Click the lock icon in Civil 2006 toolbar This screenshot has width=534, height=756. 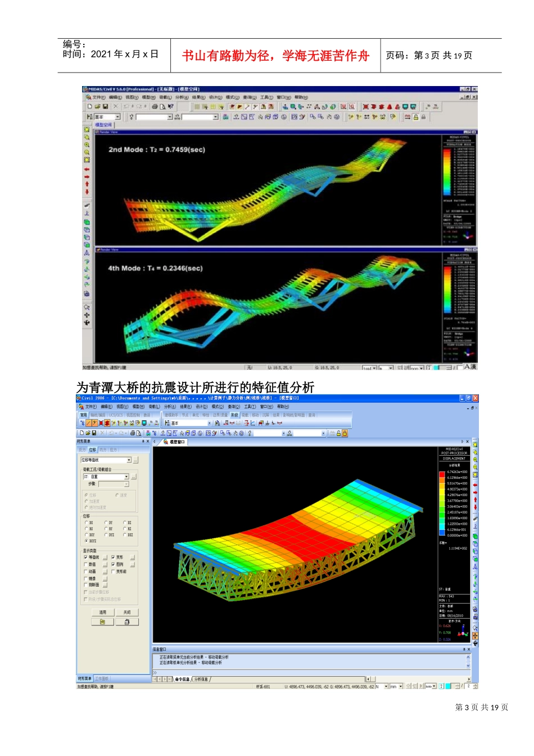345,433
